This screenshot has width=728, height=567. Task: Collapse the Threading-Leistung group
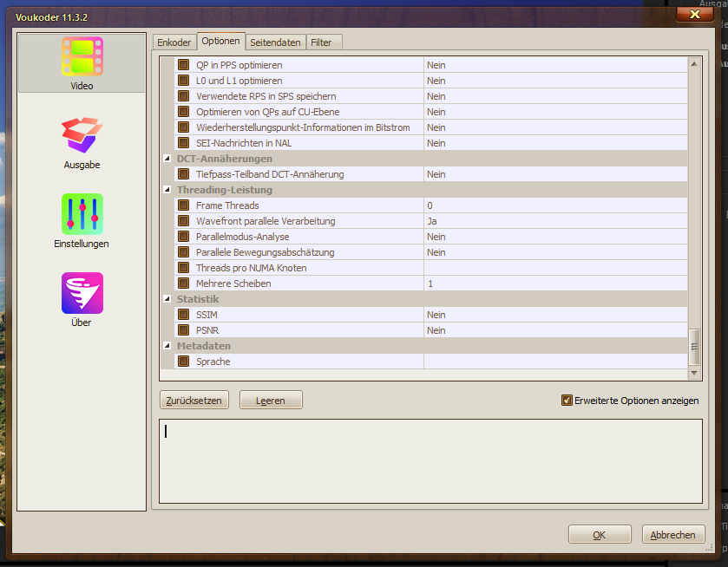167,190
